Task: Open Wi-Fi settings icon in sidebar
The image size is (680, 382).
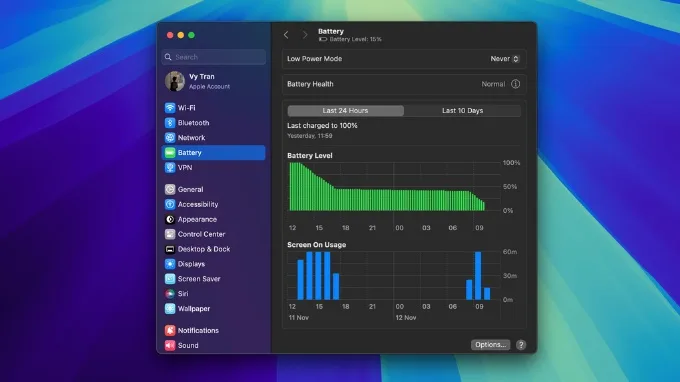Action: (170, 108)
